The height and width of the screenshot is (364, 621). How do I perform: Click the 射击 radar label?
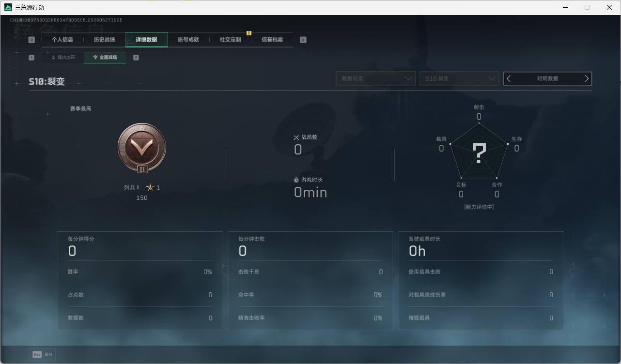coord(479,107)
